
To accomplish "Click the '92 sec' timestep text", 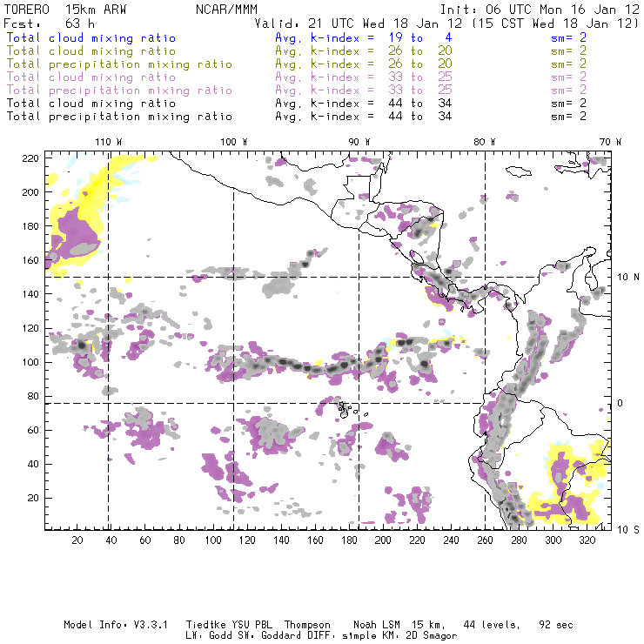I will pyautogui.click(x=556, y=625).
